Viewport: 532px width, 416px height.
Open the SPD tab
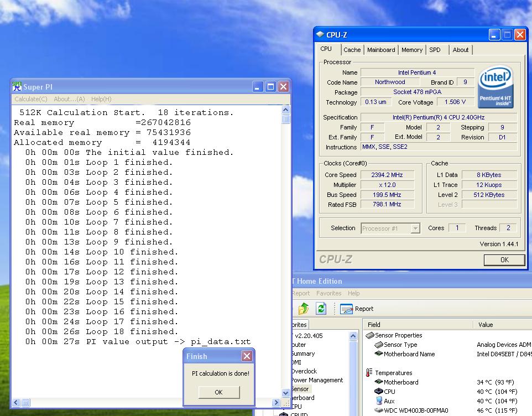pos(435,50)
